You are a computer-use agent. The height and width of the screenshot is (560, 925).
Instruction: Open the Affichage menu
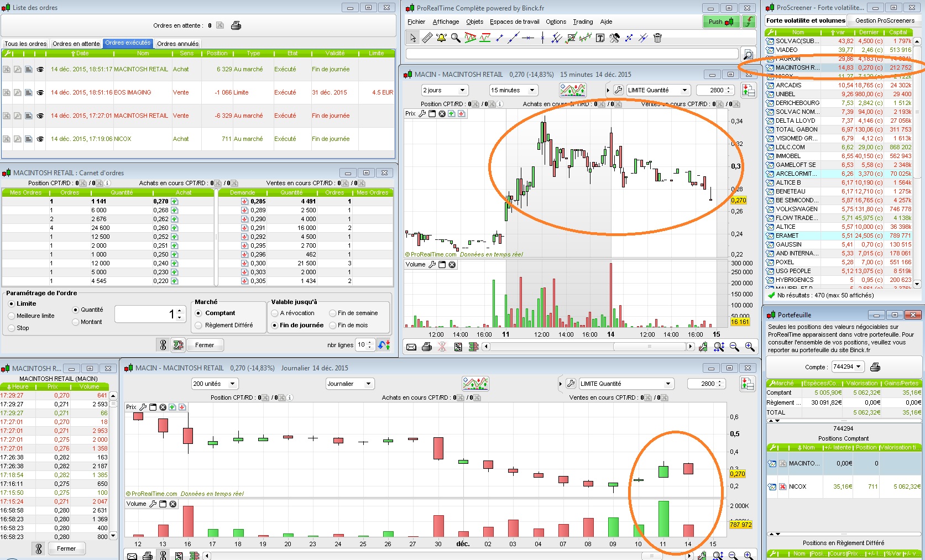click(446, 22)
